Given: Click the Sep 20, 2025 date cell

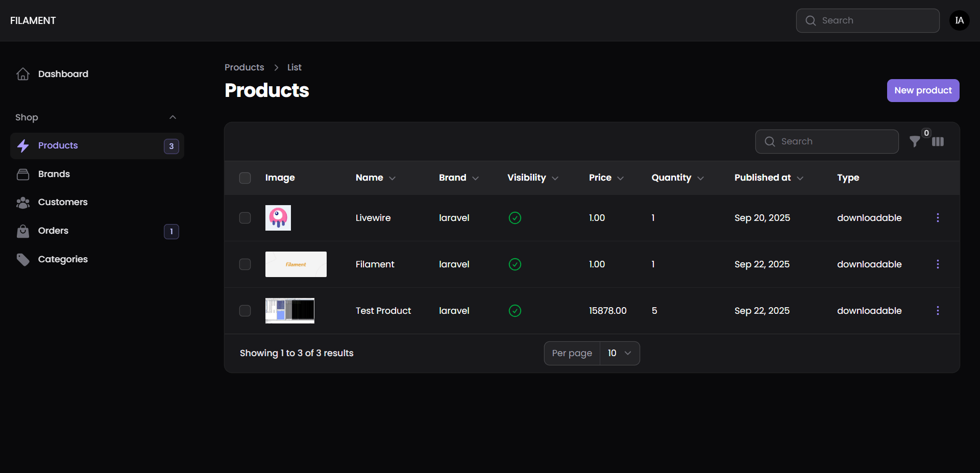Looking at the screenshot, I should pos(762,218).
